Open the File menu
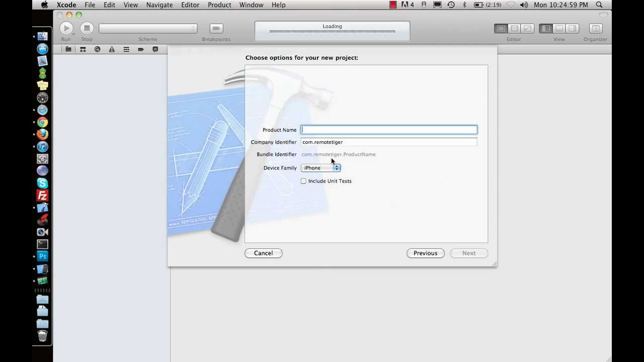This screenshot has width=644, height=362. [x=90, y=5]
